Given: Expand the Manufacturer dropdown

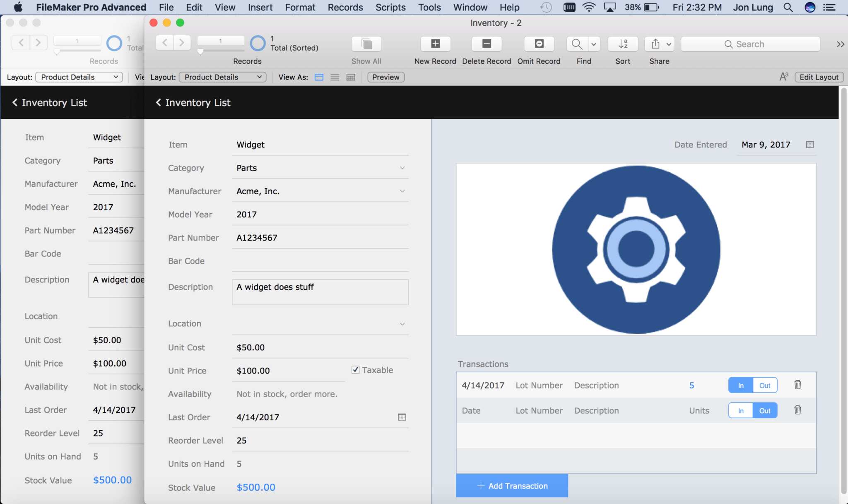Looking at the screenshot, I should coord(402,191).
